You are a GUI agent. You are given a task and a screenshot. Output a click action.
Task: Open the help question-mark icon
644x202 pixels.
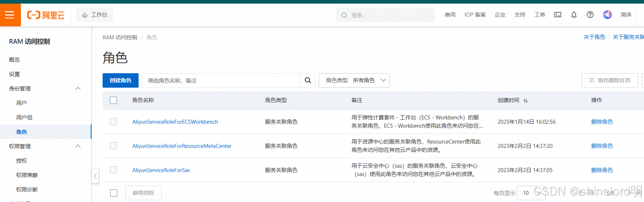pos(590,15)
